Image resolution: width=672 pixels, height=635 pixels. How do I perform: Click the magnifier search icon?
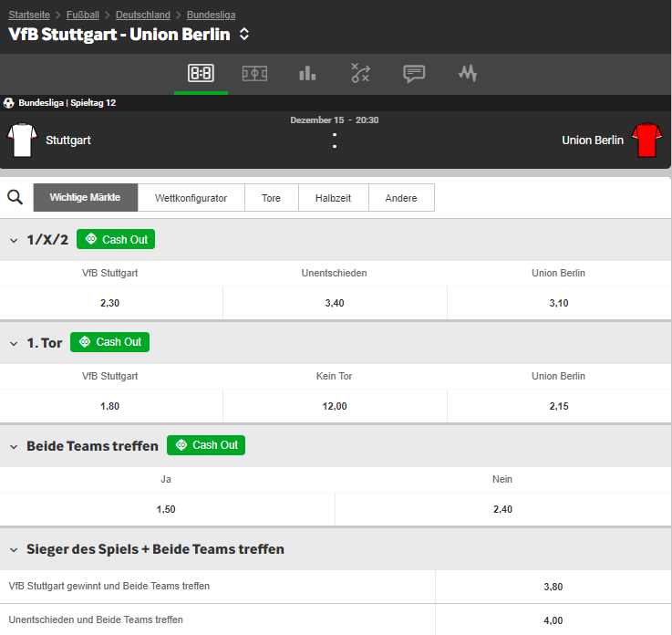[x=15, y=197]
